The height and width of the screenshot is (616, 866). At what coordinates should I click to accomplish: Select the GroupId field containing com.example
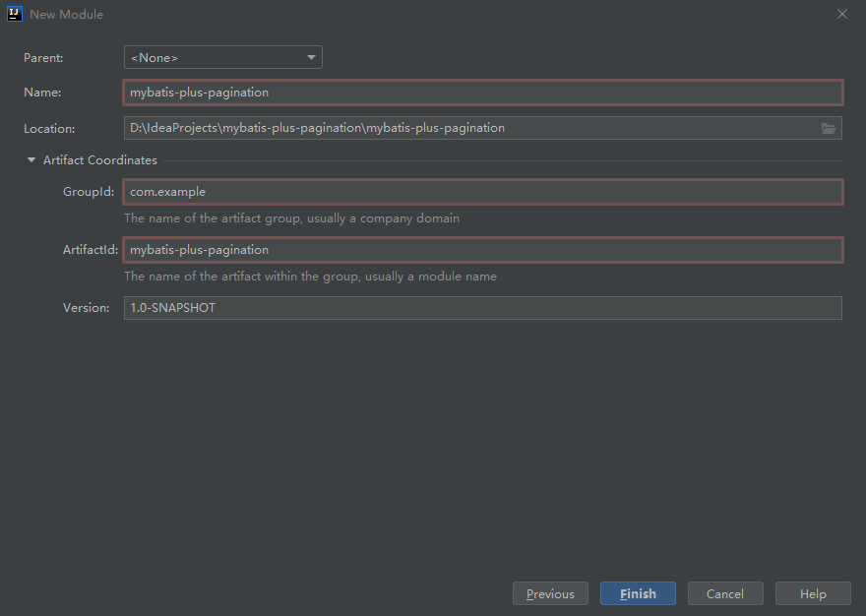point(483,192)
